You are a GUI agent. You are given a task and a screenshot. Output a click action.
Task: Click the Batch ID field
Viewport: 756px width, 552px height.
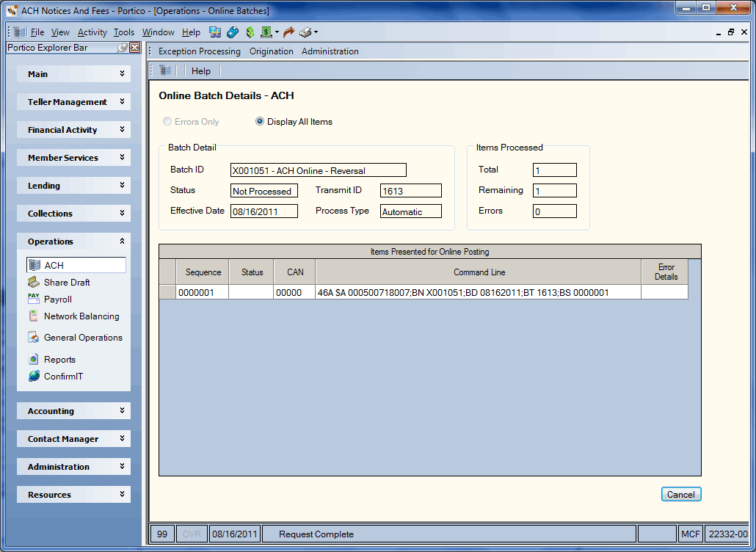(x=319, y=170)
